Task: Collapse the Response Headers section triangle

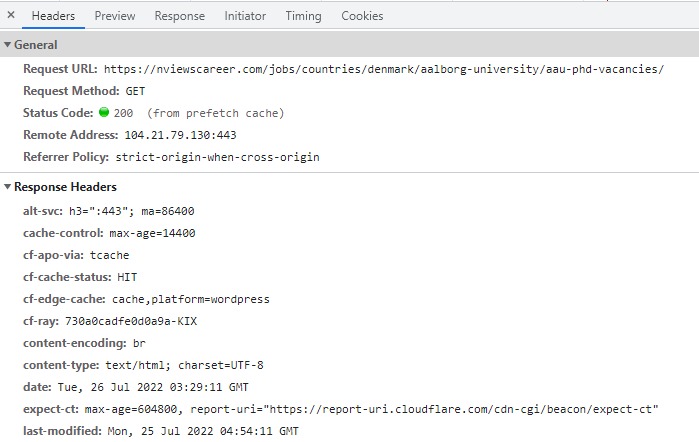Action: pyautogui.click(x=7, y=186)
